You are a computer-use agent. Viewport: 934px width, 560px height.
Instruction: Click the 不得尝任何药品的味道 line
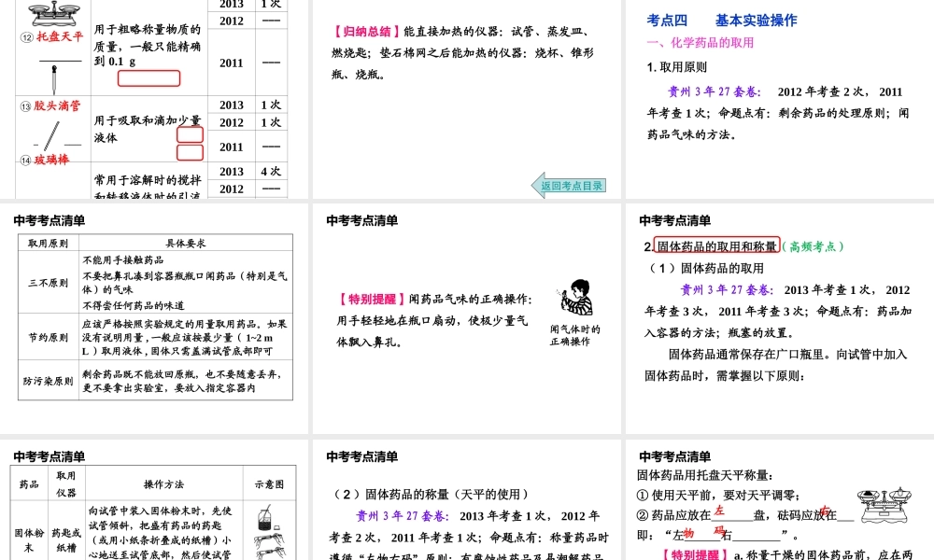click(x=134, y=305)
